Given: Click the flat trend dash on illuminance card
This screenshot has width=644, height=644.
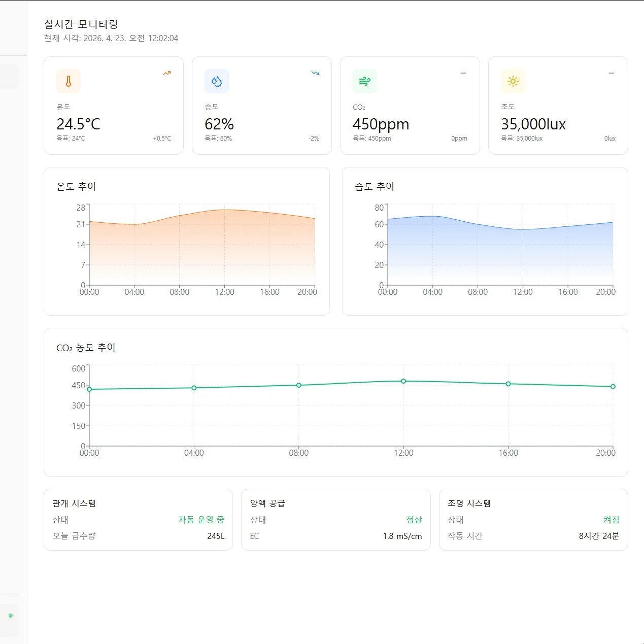Looking at the screenshot, I should (612, 73).
